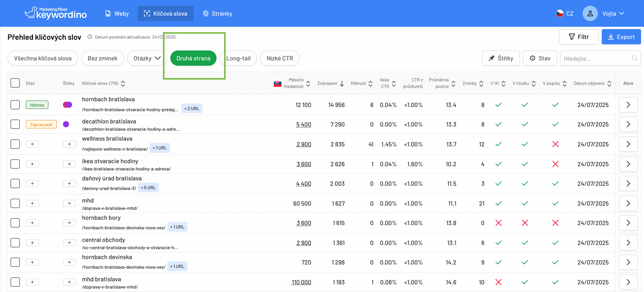The width and height of the screenshot is (644, 292).
Task: Select the Bez zmínek filter
Action: click(x=102, y=58)
